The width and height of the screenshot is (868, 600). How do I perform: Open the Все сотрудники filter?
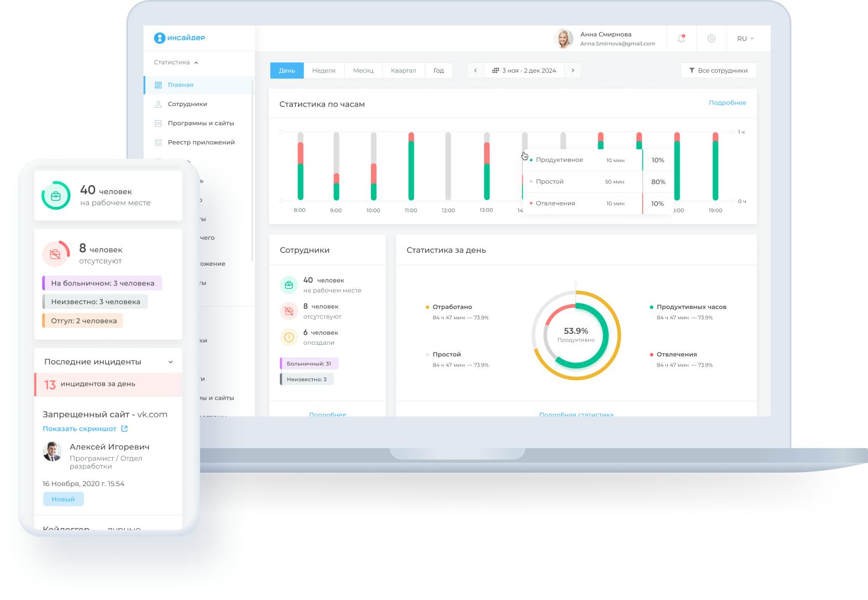click(718, 71)
